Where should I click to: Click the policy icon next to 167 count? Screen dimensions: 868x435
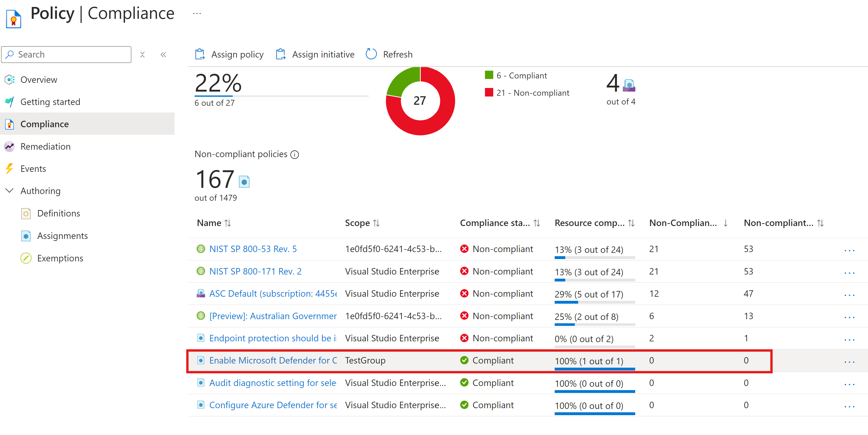(x=244, y=182)
